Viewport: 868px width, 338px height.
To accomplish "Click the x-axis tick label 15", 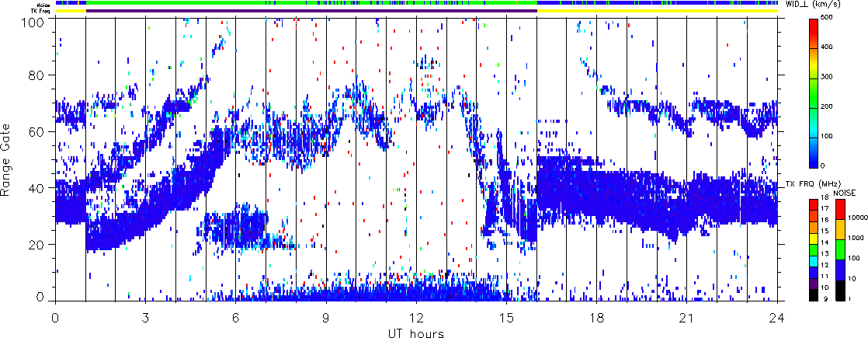I will (x=506, y=319).
